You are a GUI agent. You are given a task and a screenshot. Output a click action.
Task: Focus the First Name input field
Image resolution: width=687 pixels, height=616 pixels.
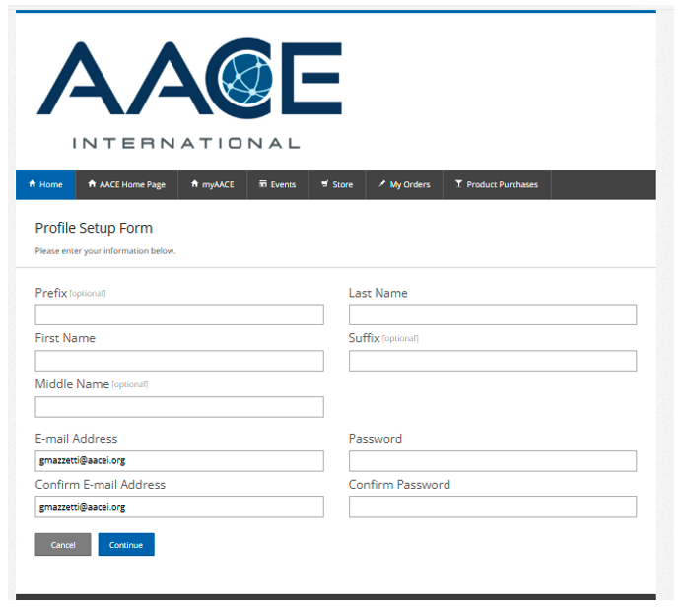click(179, 361)
